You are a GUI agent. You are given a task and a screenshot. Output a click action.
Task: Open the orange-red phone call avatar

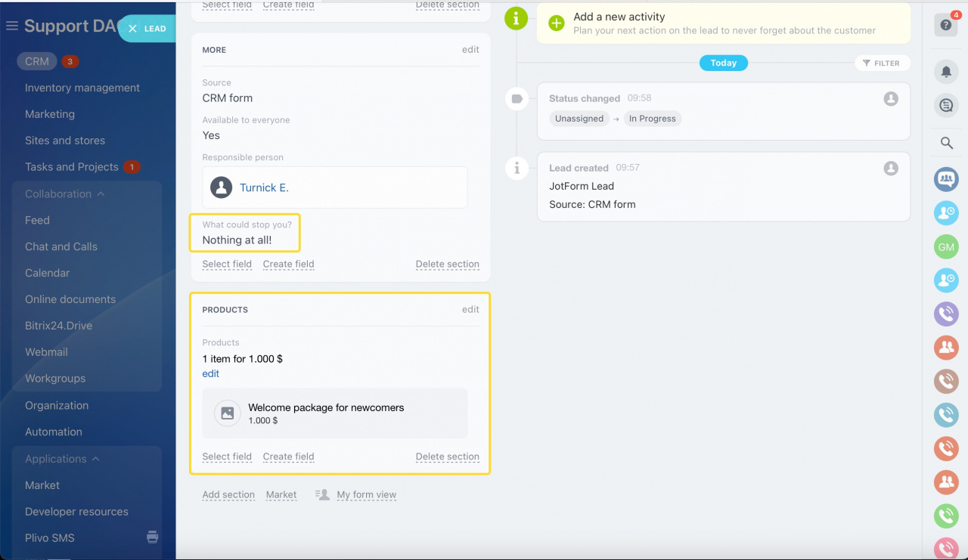pos(946,448)
